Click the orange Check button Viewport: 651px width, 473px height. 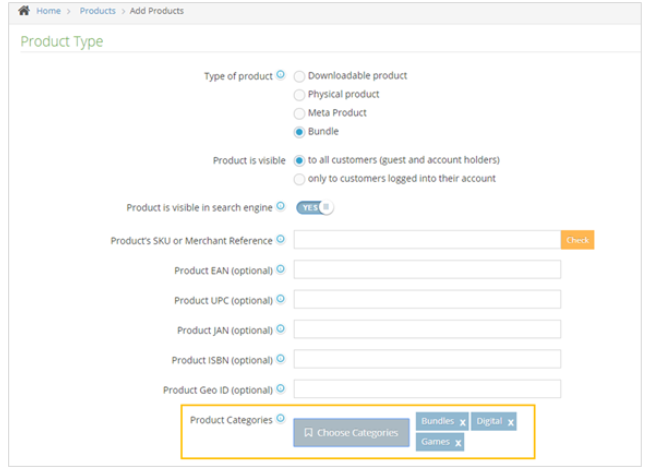(x=577, y=240)
